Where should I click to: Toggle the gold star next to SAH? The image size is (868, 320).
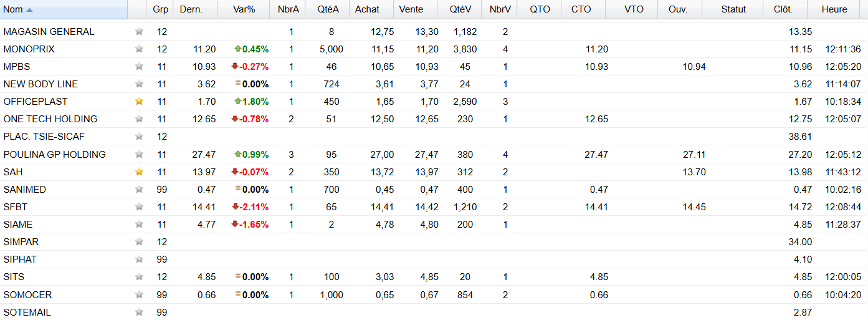[139, 172]
